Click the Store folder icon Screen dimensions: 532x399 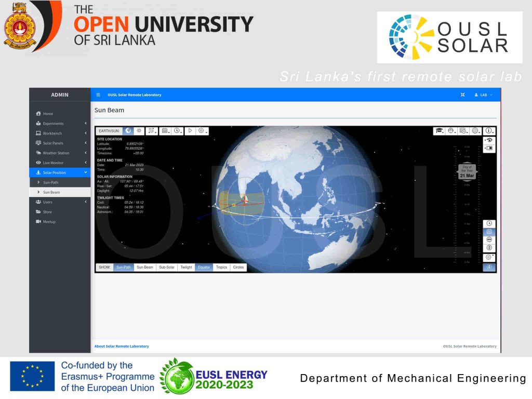[38, 212]
